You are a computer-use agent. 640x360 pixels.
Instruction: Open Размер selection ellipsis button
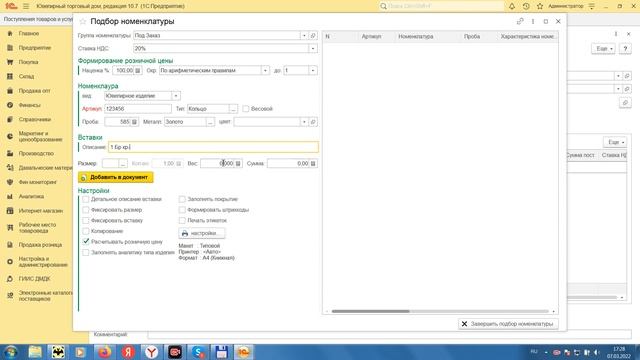click(x=123, y=163)
